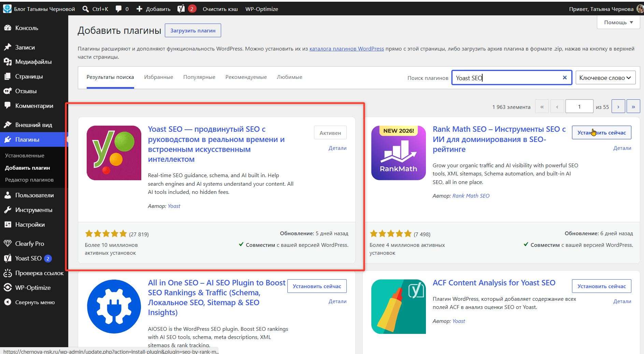Click the Привет, Татьяна Чернова account menu
The height and width of the screenshot is (354, 644).
pyautogui.click(x=601, y=9)
